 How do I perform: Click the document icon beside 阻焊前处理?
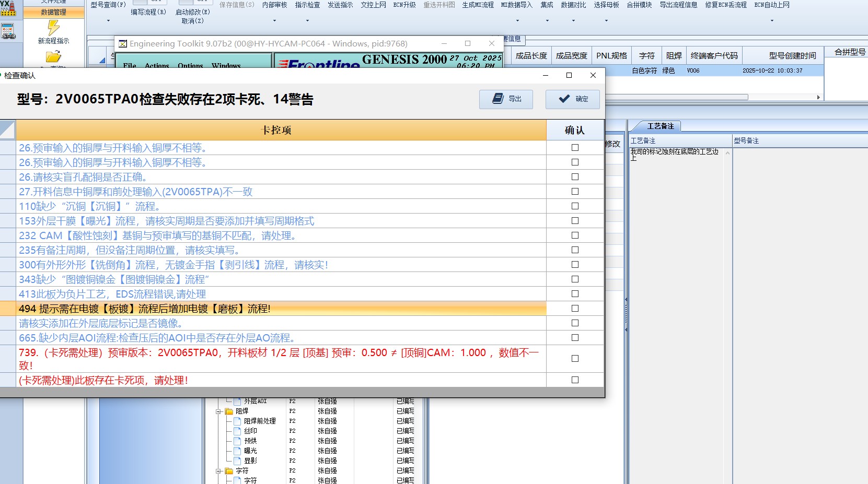click(237, 421)
